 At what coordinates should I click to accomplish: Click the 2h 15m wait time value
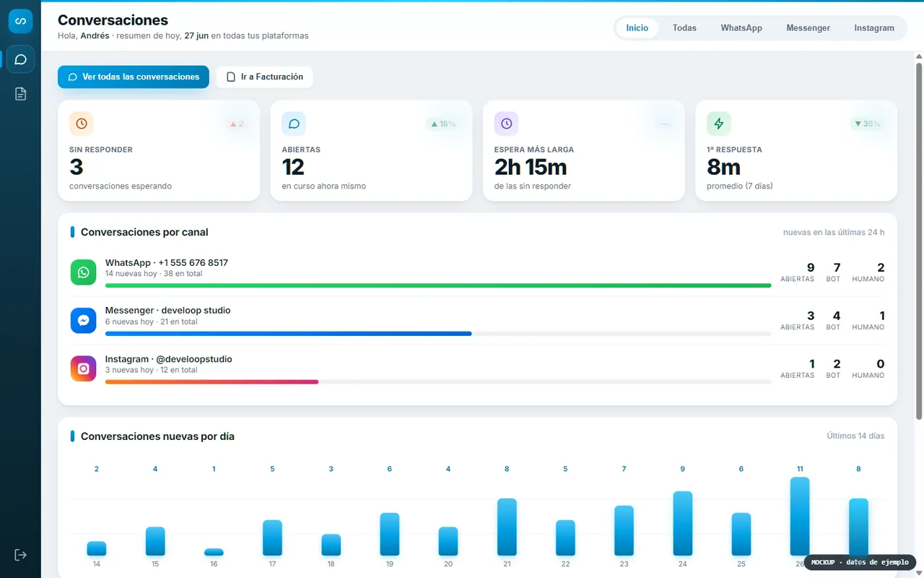[531, 168]
